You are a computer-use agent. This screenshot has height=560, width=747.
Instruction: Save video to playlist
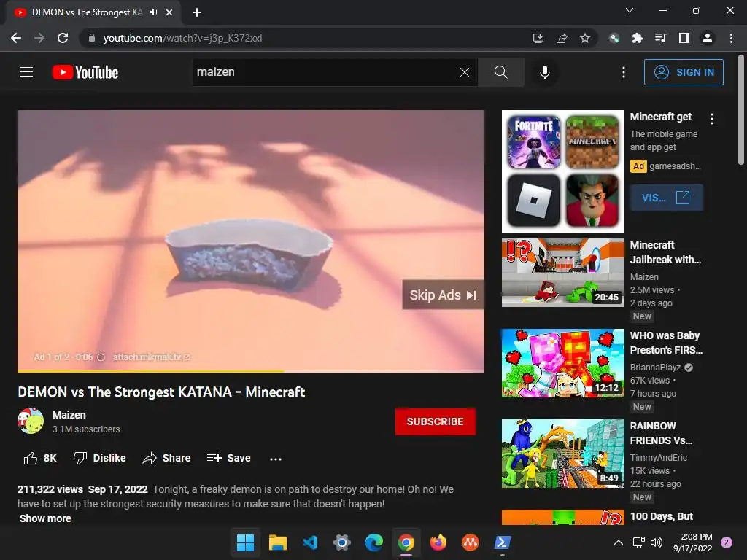pyautogui.click(x=228, y=458)
